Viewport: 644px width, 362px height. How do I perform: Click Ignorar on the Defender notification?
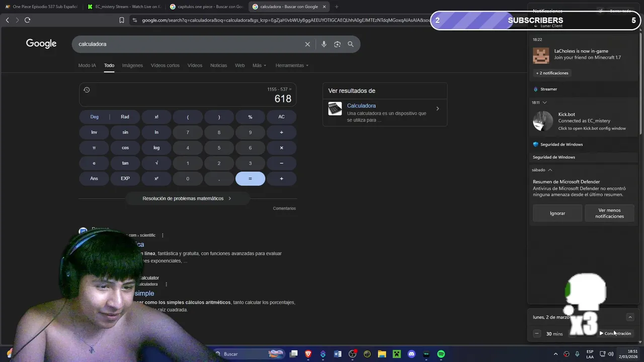pyautogui.click(x=557, y=213)
